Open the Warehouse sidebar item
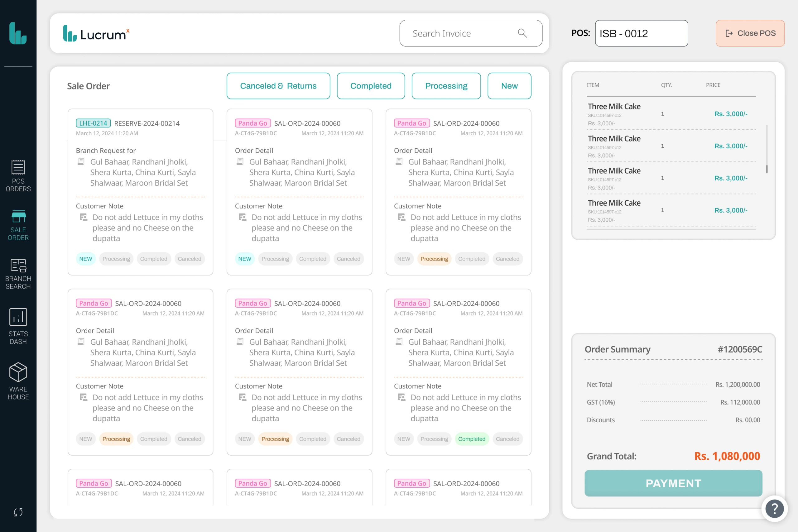This screenshot has width=798, height=532. click(18, 381)
